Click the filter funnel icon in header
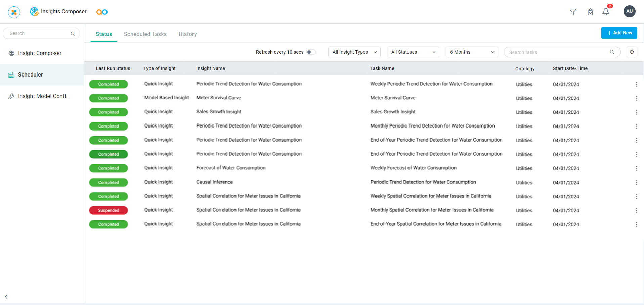Image resolution: width=644 pixels, height=305 pixels. coord(573,12)
